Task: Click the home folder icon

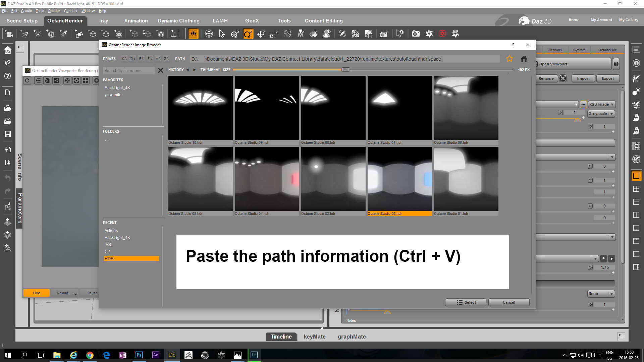Action: click(x=524, y=59)
